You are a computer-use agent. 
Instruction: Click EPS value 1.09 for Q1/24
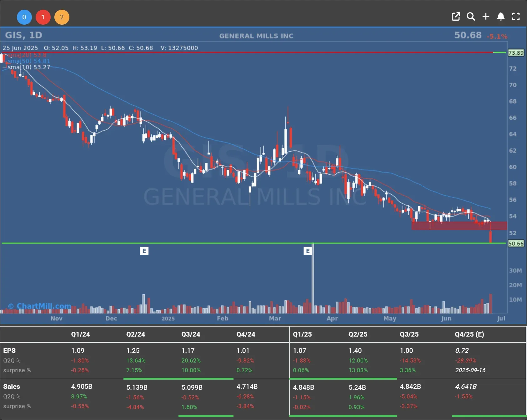pyautogui.click(x=78, y=351)
